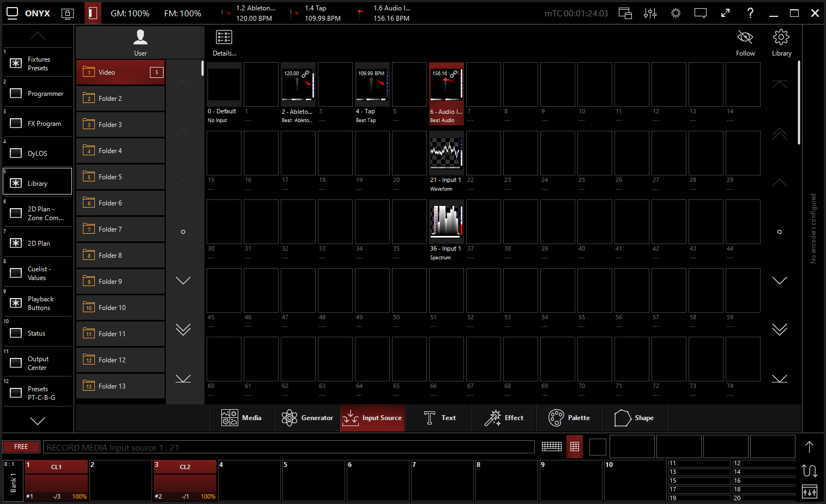Viewport: 826px width, 504px height.
Task: Open Presets PT-C-B-G view
Action: [x=38, y=393]
